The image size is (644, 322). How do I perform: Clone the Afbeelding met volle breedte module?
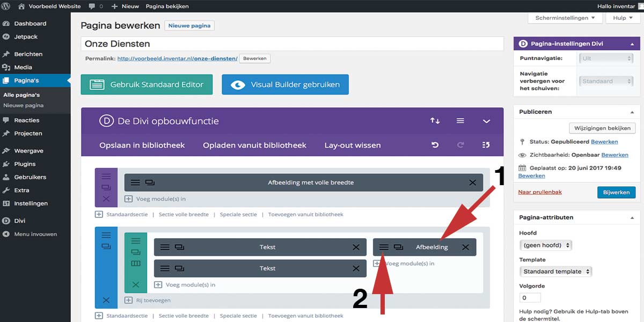(x=150, y=182)
